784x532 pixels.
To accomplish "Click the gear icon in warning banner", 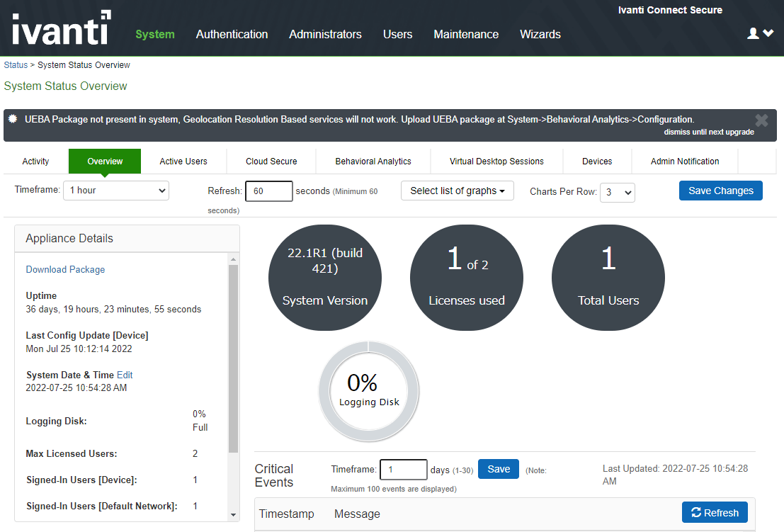I will tap(13, 120).
